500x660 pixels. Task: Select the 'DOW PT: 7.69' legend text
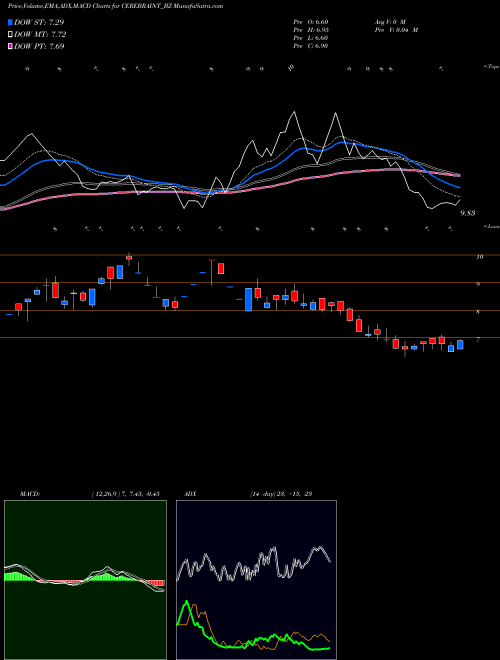[39, 47]
